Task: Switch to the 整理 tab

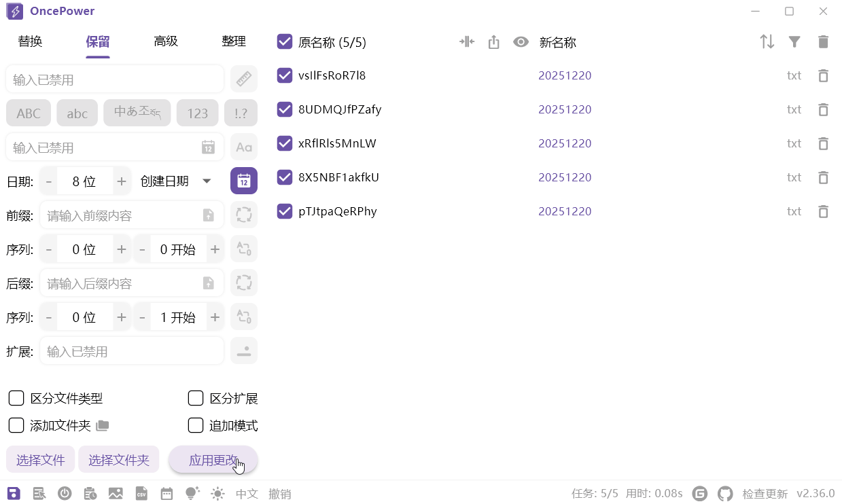Action: pyautogui.click(x=234, y=41)
